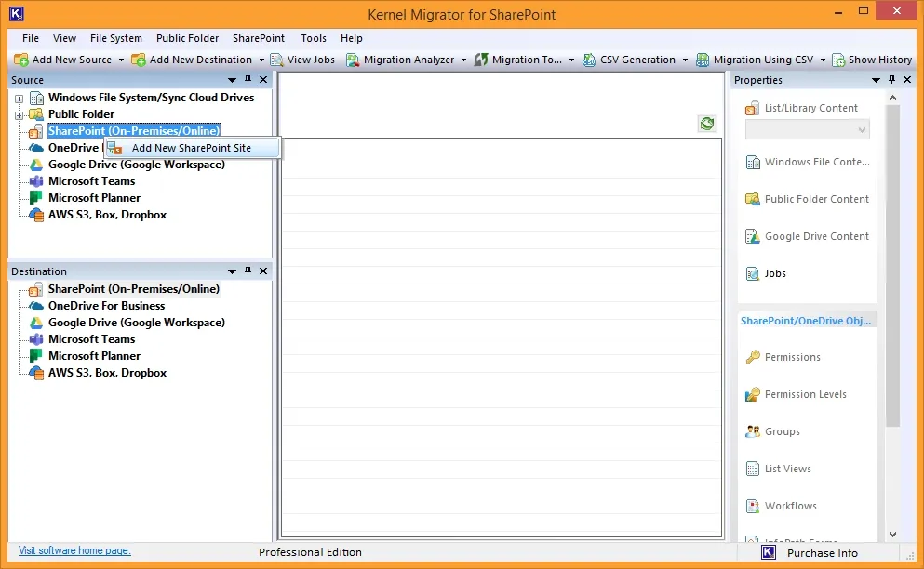Open the CSV Generation dropdown arrow
This screenshot has height=569, width=924.
click(685, 60)
